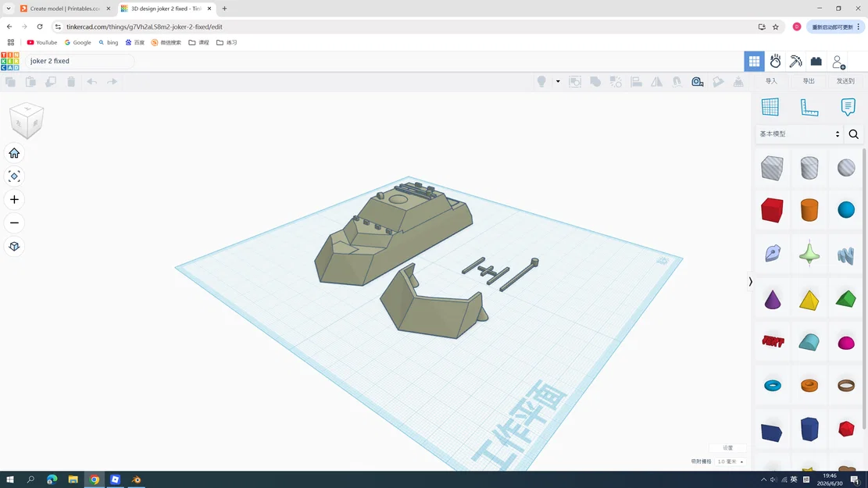
Task: Select the magenta half sphere shape
Action: (846, 343)
